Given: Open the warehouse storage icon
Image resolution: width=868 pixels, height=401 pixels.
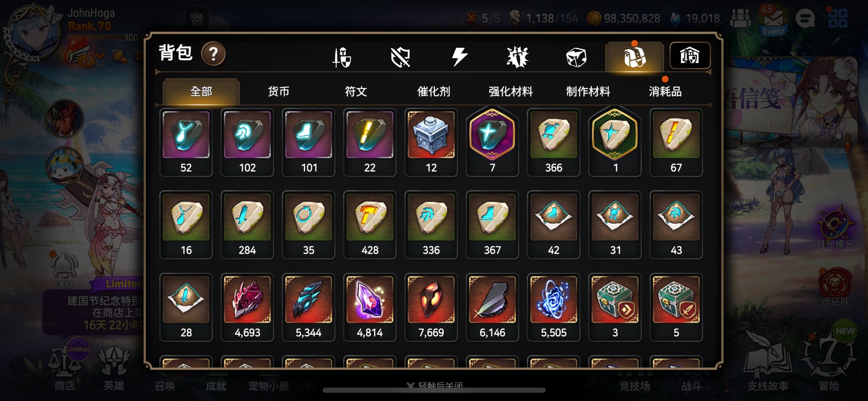Looking at the screenshot, I should [x=690, y=56].
